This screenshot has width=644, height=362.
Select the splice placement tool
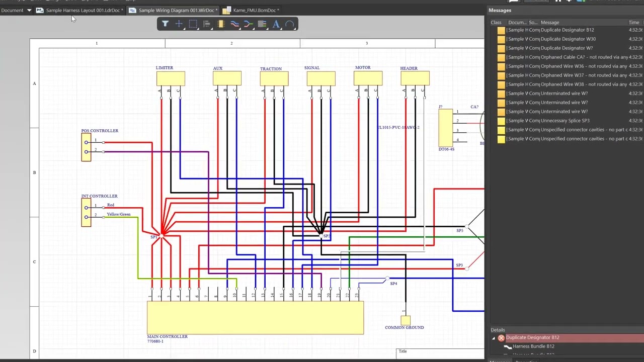248,24
